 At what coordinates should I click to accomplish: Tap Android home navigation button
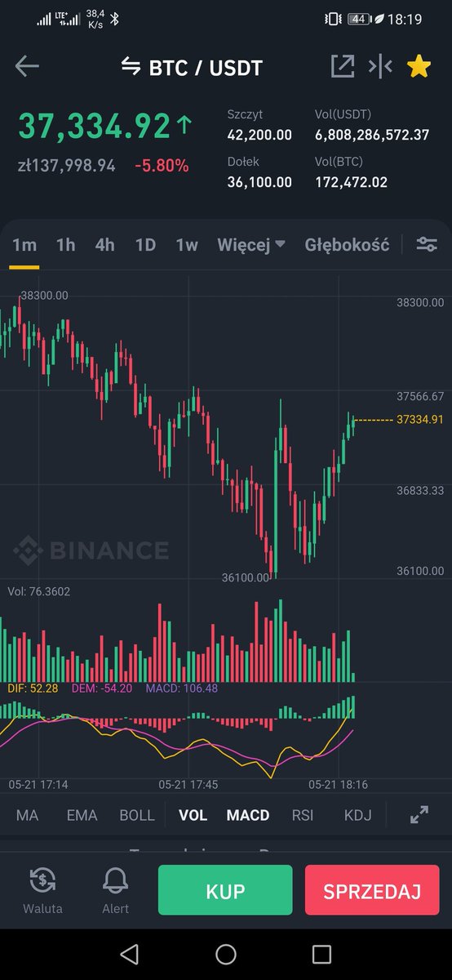(x=226, y=954)
